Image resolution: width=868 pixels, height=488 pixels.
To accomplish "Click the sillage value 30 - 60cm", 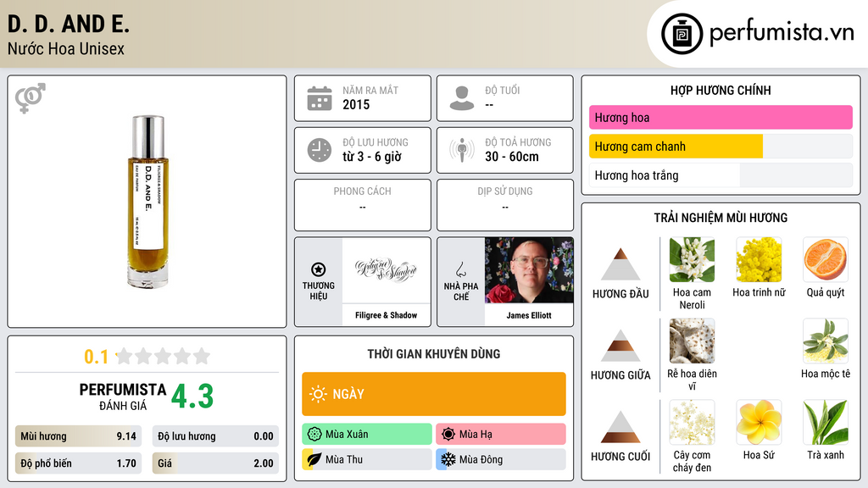I will click(512, 157).
